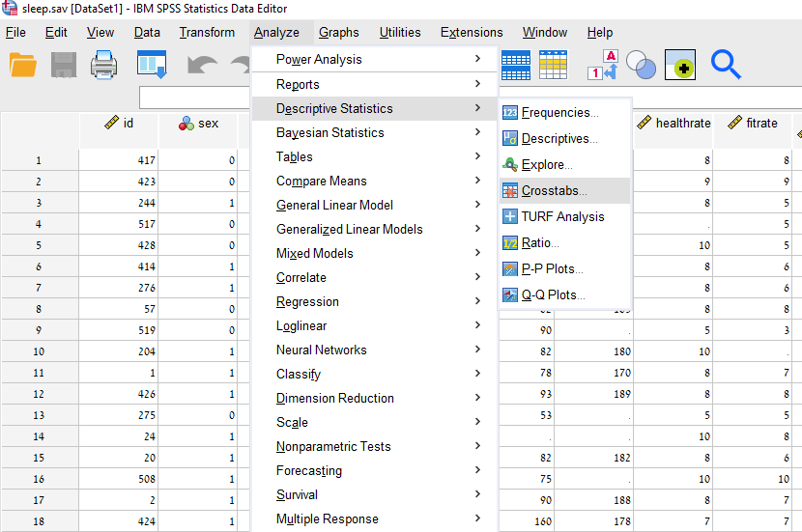
Task: Click the Recall recent dialogs icon
Action: click(x=152, y=66)
